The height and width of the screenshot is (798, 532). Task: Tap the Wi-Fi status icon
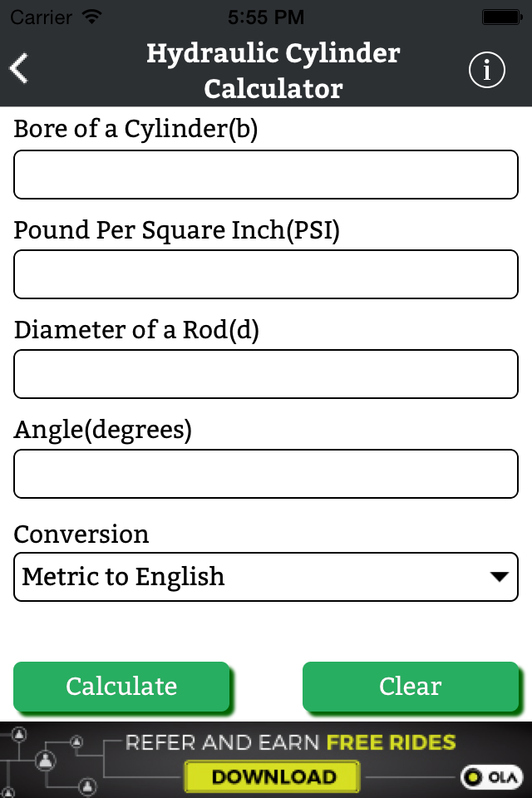pyautogui.click(x=92, y=17)
